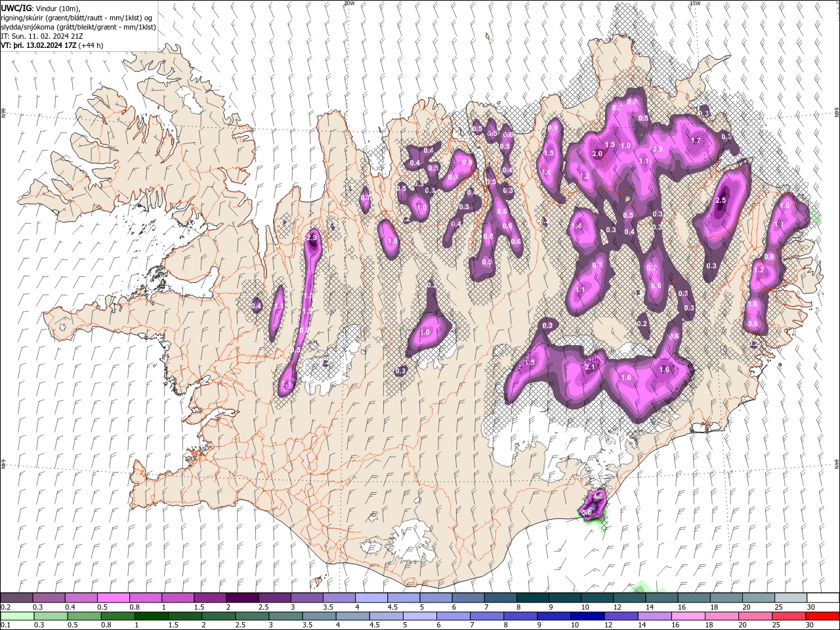Pick the lower-row dark green swatch starting at 1
840x630 pixels.
(152, 616)
